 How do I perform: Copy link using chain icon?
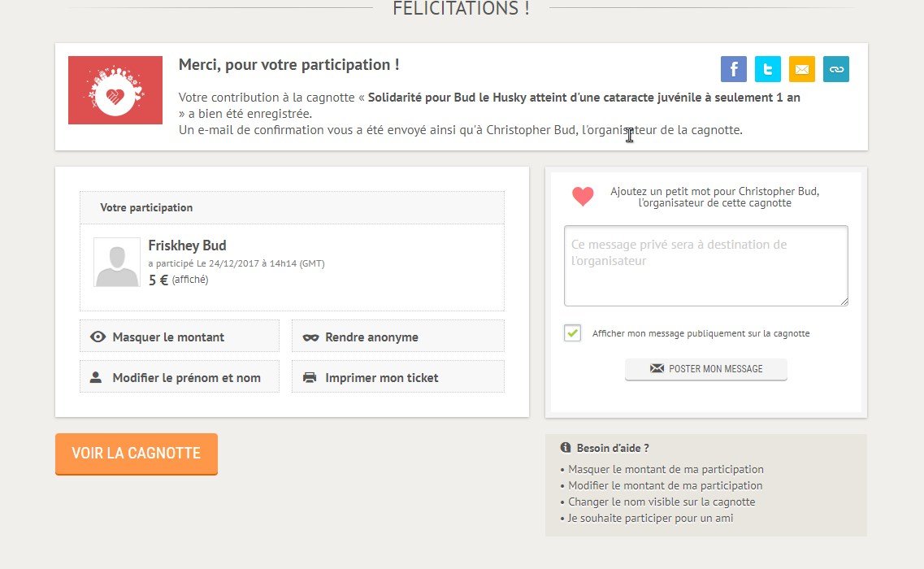coord(835,69)
